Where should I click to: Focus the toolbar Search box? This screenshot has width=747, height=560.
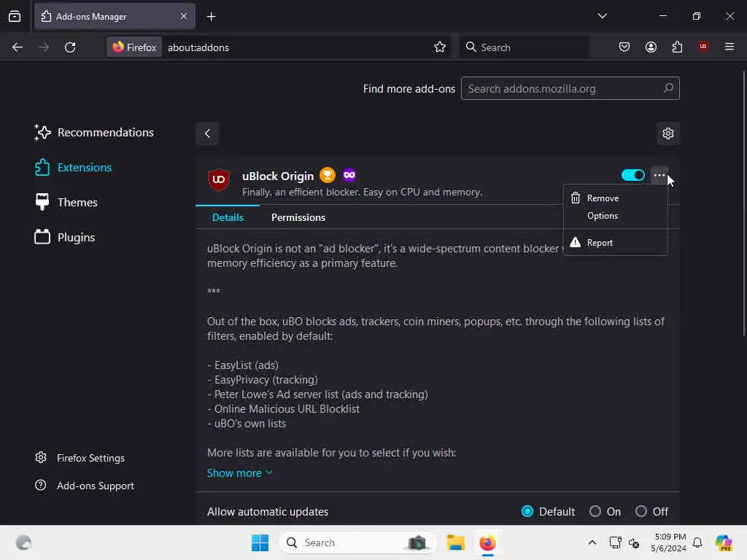(524, 47)
